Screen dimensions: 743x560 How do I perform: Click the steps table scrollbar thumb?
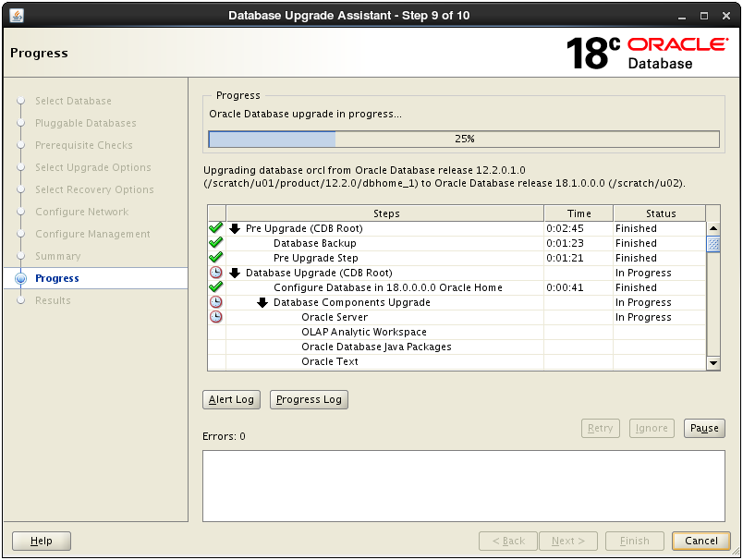(x=713, y=245)
